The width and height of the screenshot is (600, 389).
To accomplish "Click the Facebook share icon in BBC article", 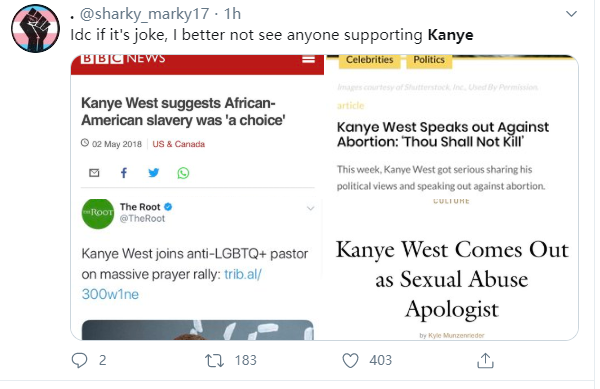I will [124, 173].
